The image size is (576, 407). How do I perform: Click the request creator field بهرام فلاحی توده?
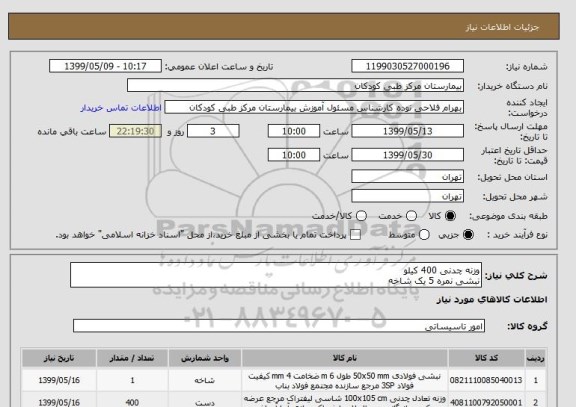point(314,108)
